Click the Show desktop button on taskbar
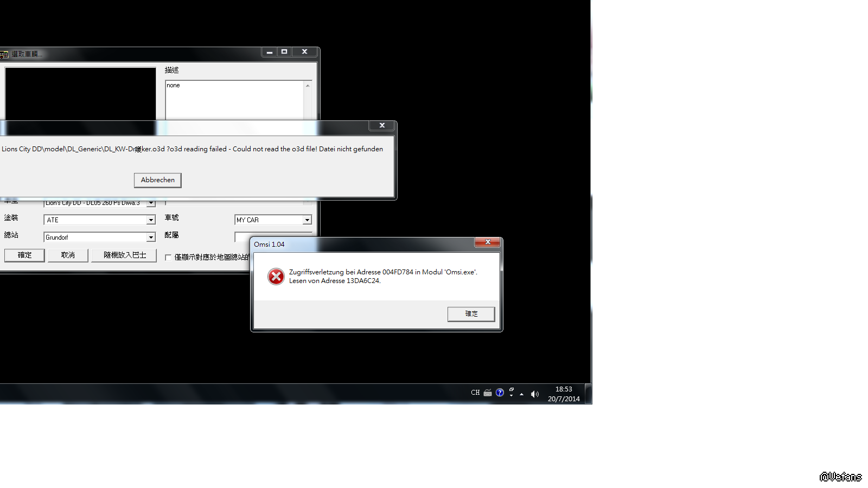The height and width of the screenshot is (488, 868). 588,394
